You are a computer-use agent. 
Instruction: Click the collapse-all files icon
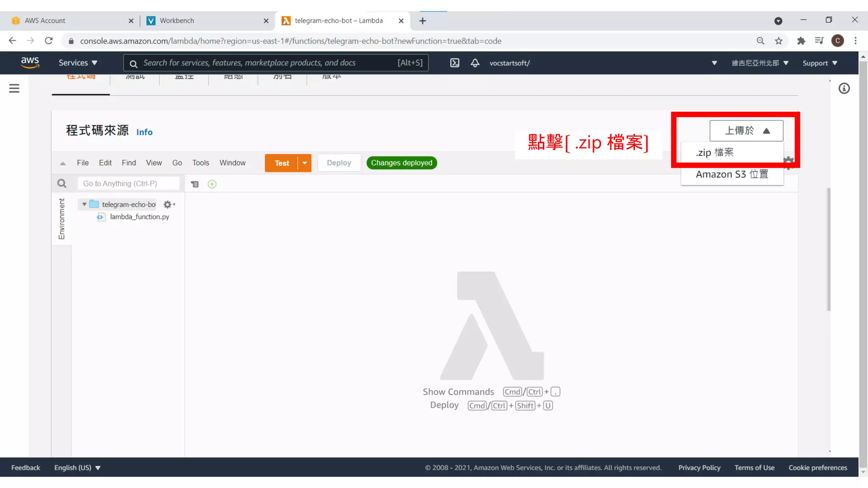[195, 184]
